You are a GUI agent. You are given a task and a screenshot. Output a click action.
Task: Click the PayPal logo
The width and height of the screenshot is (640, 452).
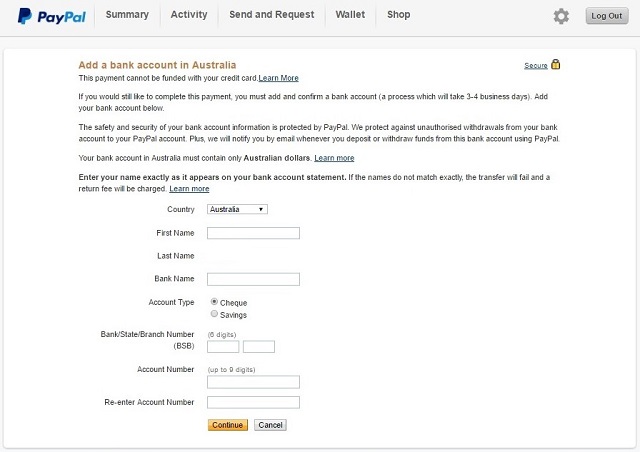pyautogui.click(x=51, y=16)
